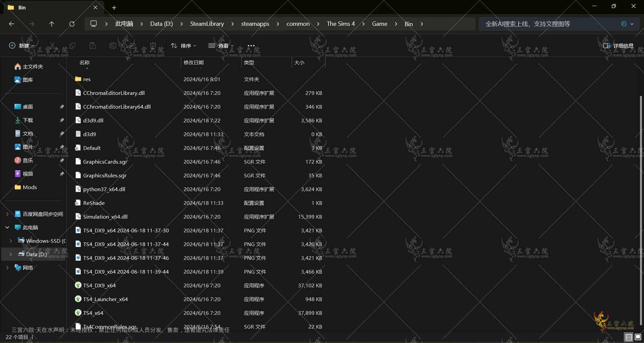Open the Sort (排序) dropdown
Viewport: 644px width, 343px height.
pyautogui.click(x=183, y=46)
